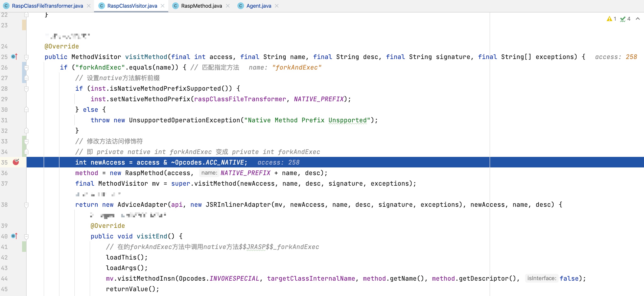Click the overriding method gutter icon on line 40

point(14,236)
